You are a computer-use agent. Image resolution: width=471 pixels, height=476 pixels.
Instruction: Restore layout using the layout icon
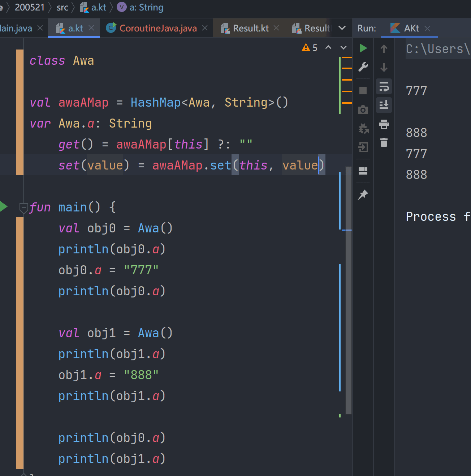tap(363, 171)
